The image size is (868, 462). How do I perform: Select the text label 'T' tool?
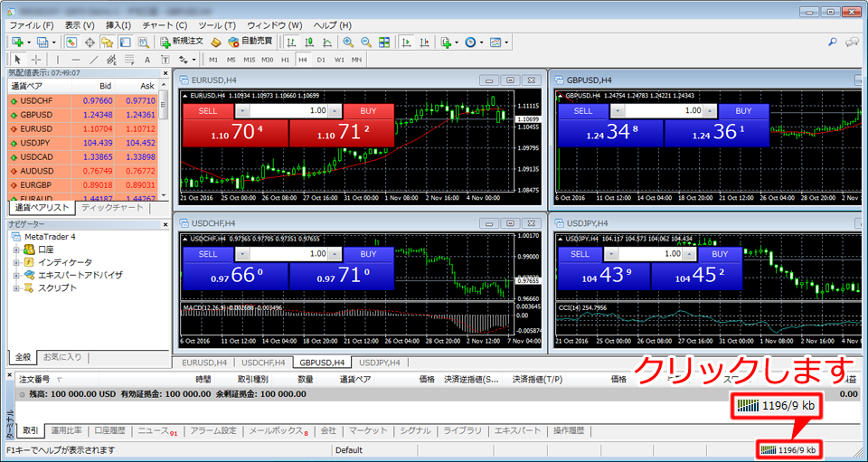click(x=165, y=59)
